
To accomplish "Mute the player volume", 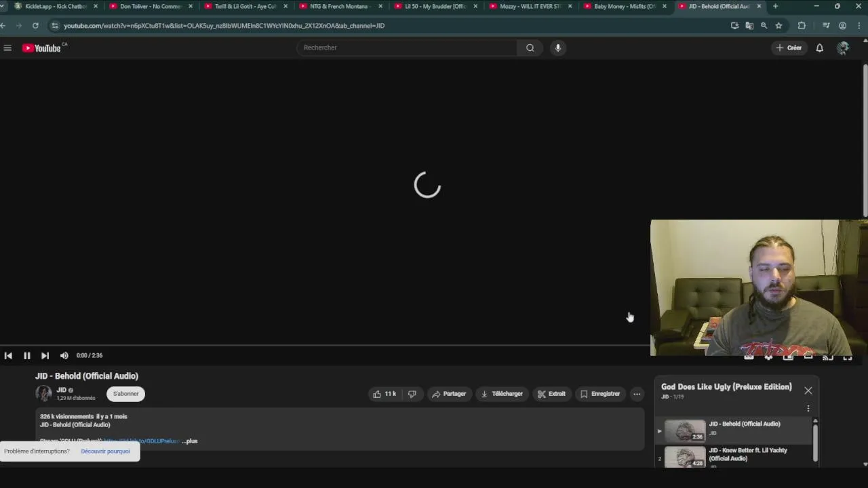I will 64,355.
